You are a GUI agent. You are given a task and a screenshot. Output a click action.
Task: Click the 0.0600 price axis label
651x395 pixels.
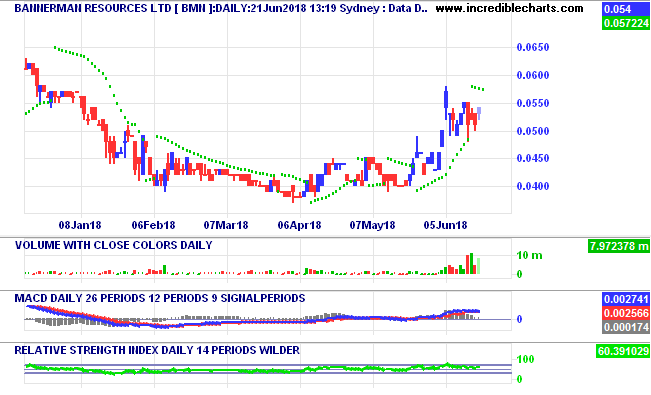click(533, 75)
